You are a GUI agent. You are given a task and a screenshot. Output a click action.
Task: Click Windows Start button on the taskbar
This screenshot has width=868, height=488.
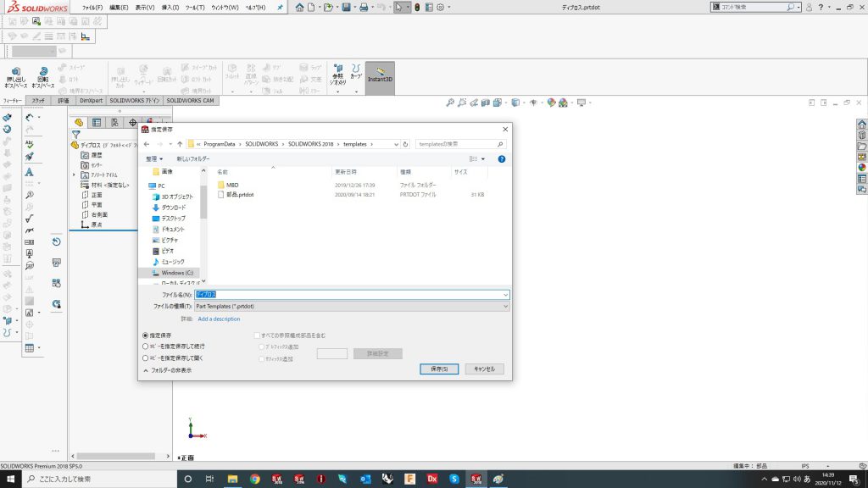click(x=10, y=479)
